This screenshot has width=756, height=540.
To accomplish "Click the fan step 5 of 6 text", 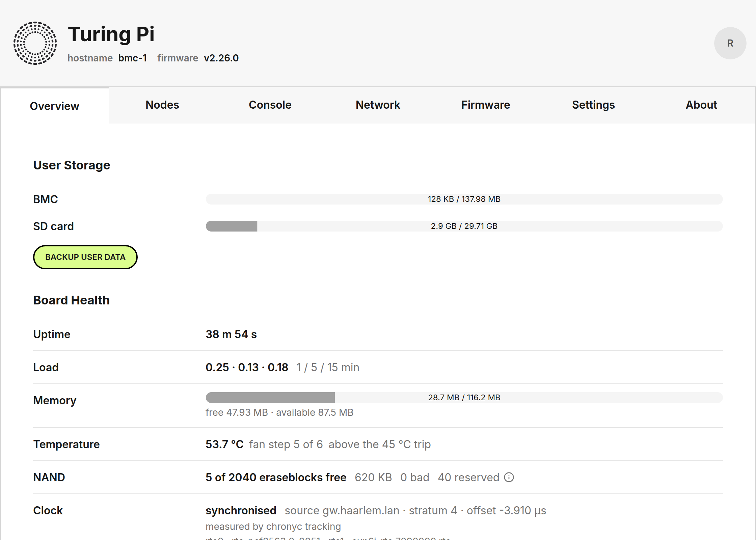I will point(286,444).
